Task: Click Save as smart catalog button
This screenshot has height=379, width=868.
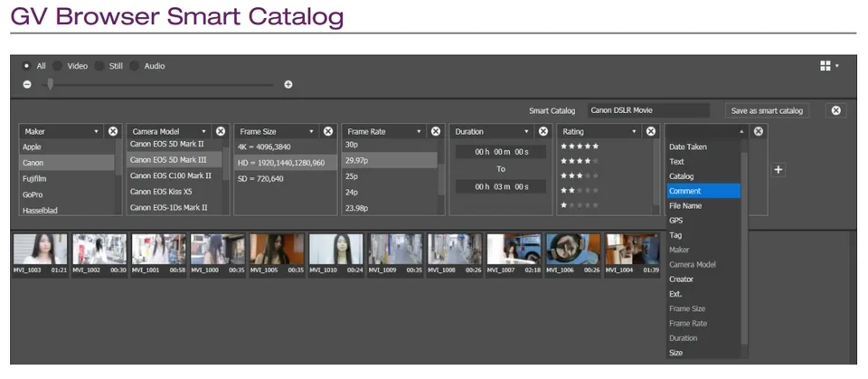Action: 767,110
